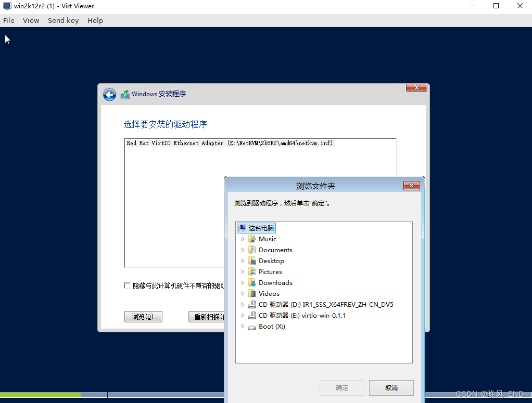Click the Pictures folder icon
This screenshot has width=532, height=403.
pyautogui.click(x=252, y=271)
